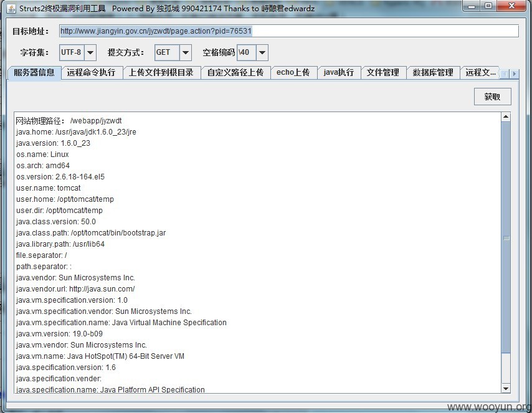This screenshot has width=532, height=413.
Task: Click the tab strip scroll-left arrow
Action: 505,74
